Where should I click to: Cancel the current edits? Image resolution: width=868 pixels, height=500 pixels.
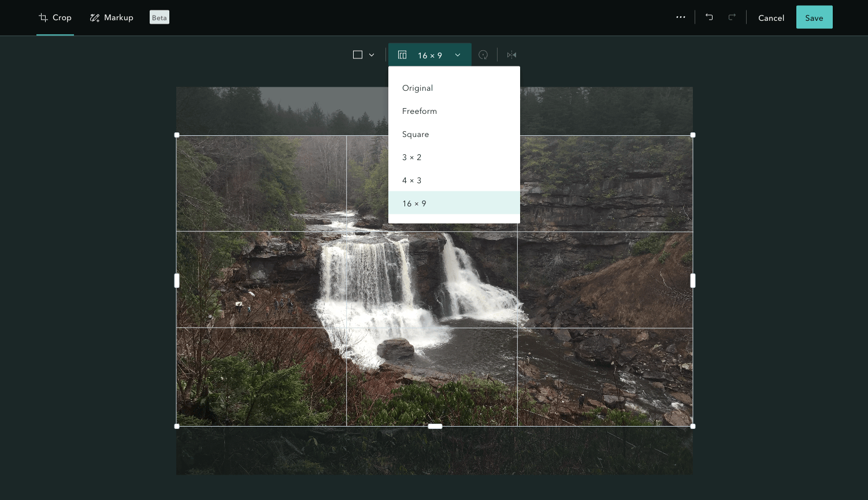point(771,17)
